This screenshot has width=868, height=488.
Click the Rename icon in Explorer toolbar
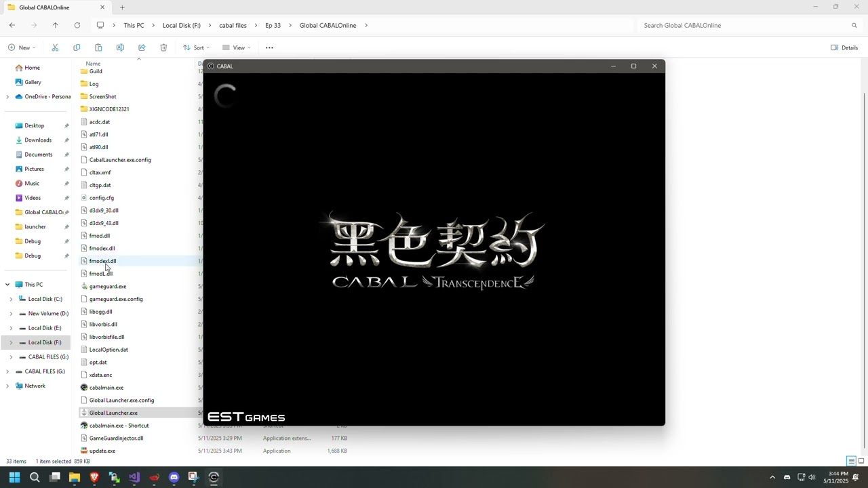120,47
